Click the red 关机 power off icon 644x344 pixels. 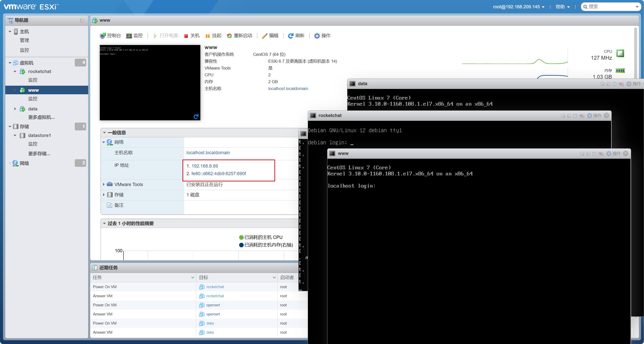click(186, 36)
